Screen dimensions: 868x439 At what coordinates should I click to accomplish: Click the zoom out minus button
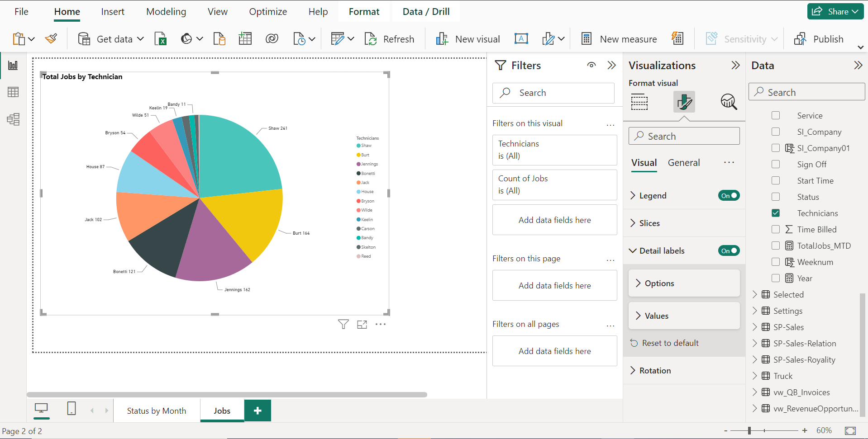pyautogui.click(x=726, y=431)
